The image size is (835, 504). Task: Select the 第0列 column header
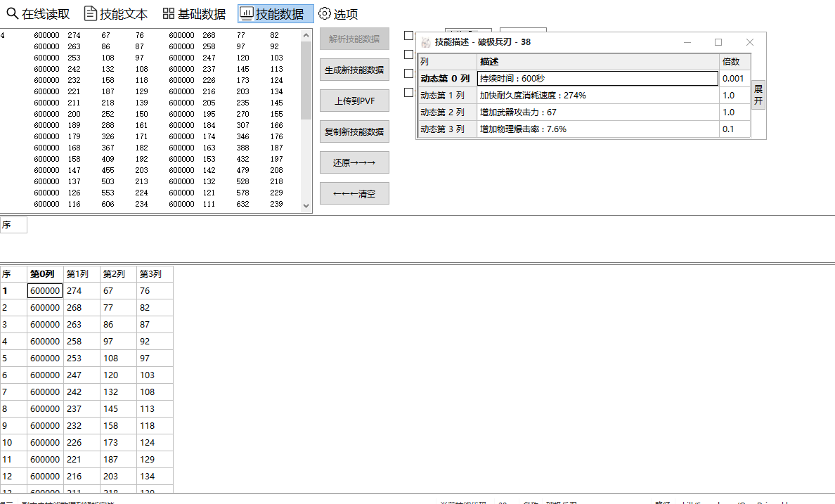point(45,274)
